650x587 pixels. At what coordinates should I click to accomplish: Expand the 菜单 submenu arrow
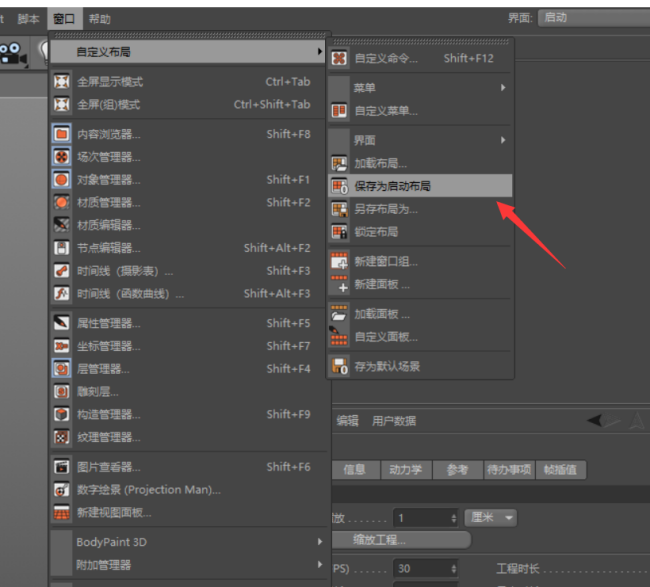pos(503,87)
